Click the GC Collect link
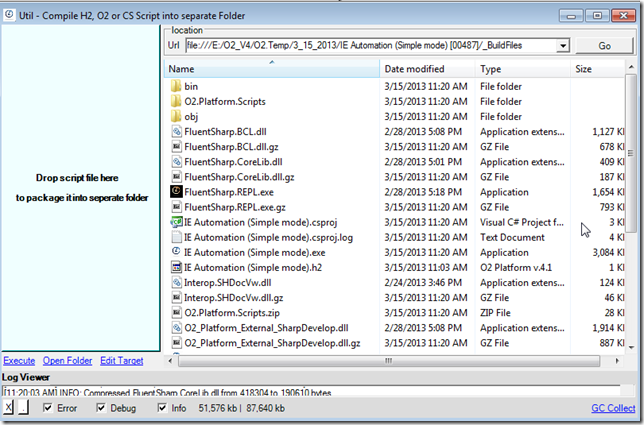Viewport: 644px width, 425px height. click(x=613, y=408)
